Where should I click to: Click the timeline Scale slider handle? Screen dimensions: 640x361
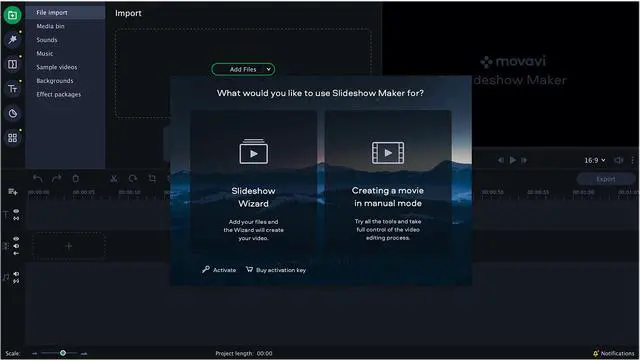click(x=63, y=353)
